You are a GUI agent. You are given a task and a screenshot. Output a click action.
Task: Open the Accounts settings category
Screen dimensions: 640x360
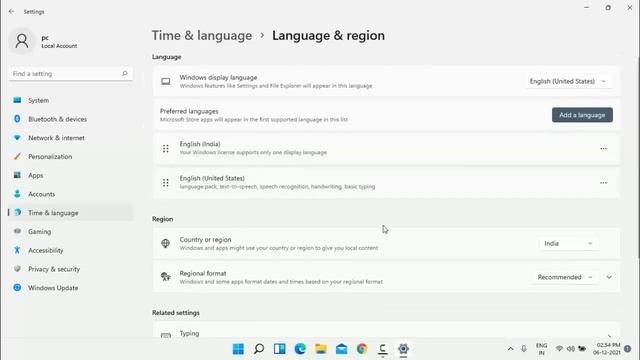click(70, 194)
